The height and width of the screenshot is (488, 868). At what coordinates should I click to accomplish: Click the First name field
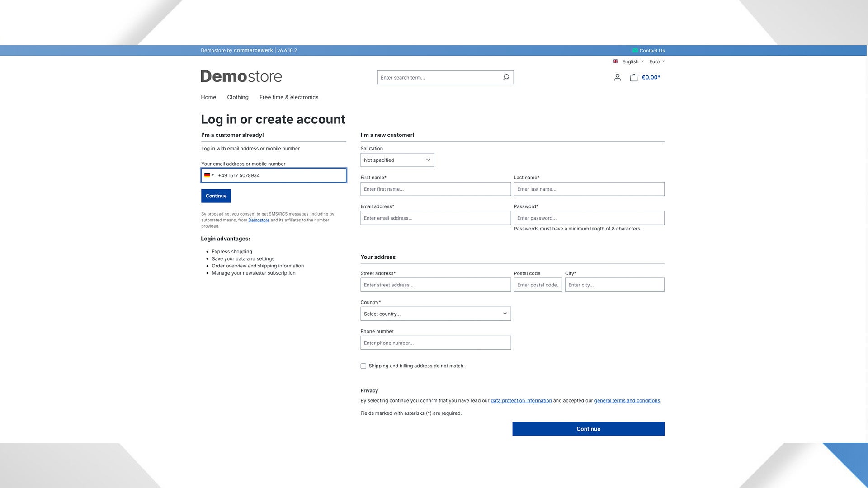click(436, 189)
